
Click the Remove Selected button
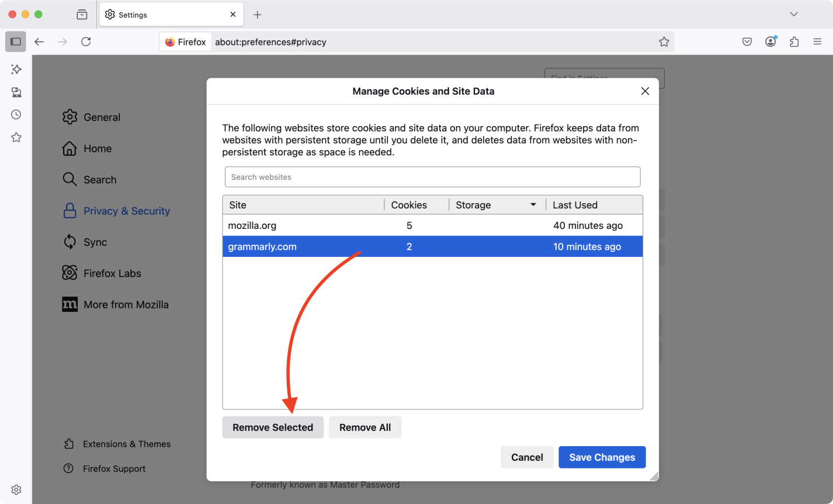point(273,427)
